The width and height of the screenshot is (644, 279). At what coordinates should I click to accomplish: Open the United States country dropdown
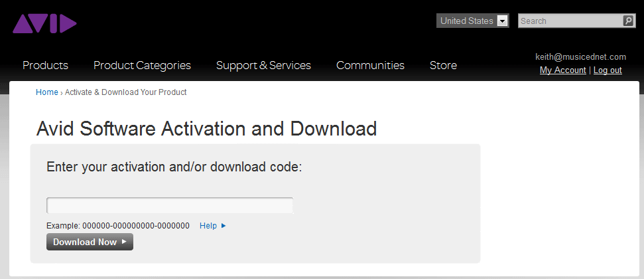tap(472, 21)
